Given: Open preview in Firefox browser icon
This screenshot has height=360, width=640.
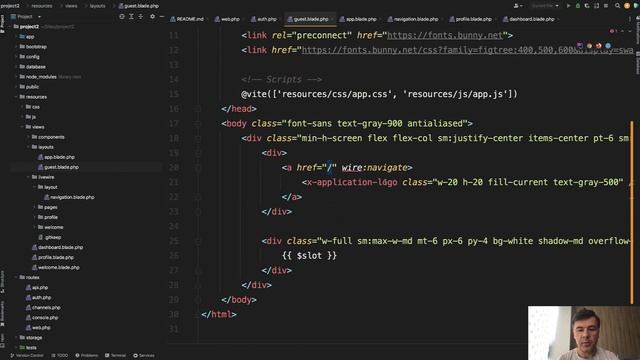Looking at the screenshot, I should [599, 46].
